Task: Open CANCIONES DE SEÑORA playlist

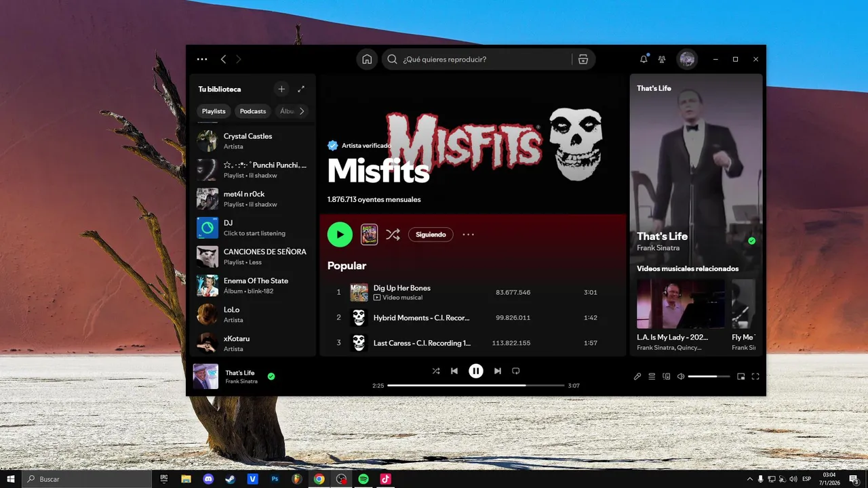Action: [x=253, y=256]
